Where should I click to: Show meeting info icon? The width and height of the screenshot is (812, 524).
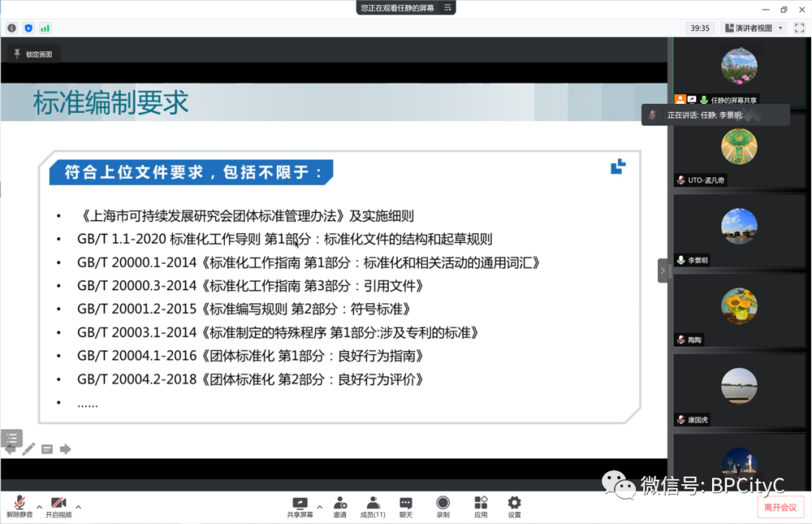pos(11,28)
